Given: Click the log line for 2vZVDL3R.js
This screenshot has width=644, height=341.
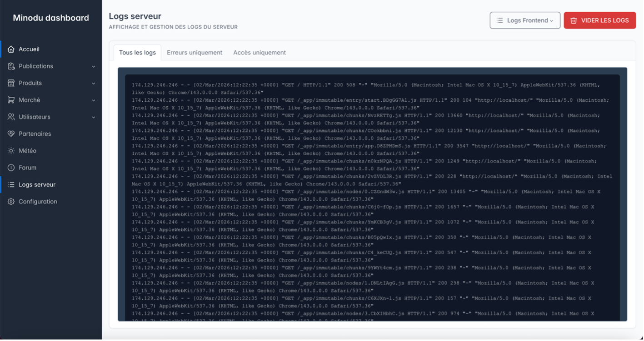Looking at the screenshot, I should pyautogui.click(x=372, y=180).
